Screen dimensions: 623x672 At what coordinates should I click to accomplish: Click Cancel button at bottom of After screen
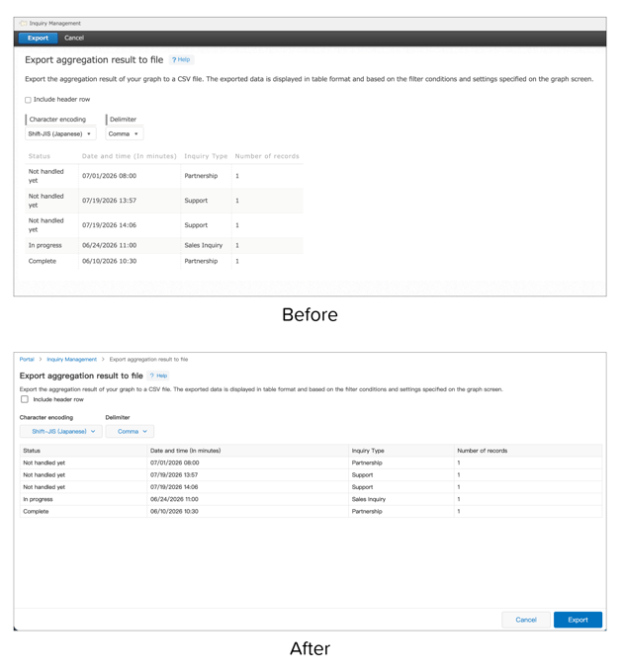(526, 620)
